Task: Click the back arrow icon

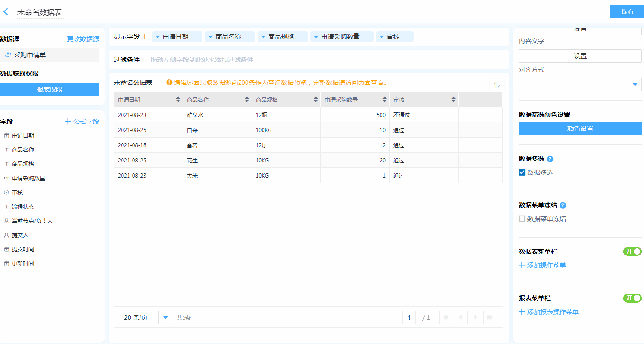Action: 6,12
